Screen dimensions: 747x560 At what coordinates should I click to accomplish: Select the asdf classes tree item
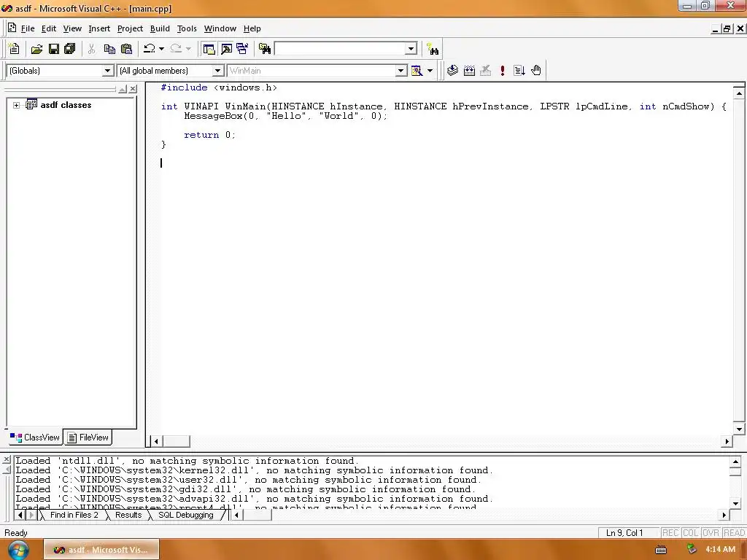pos(66,105)
